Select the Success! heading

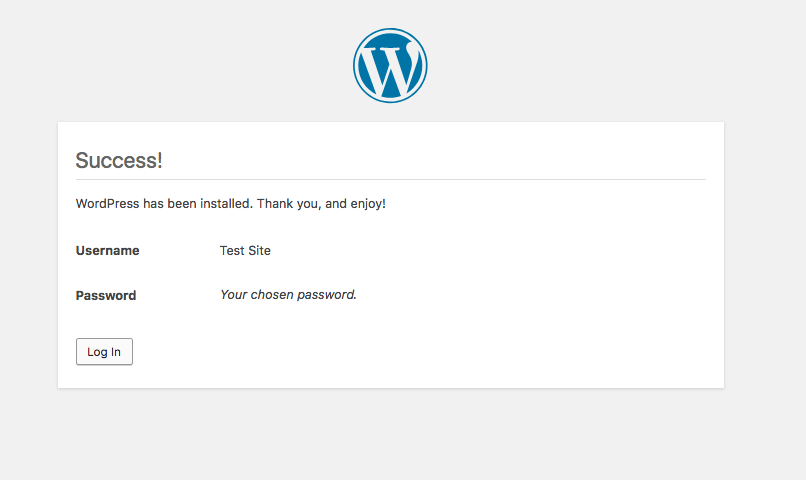(x=119, y=160)
